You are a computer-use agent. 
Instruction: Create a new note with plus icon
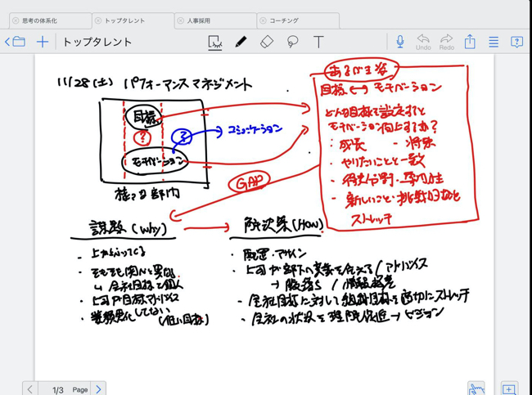(x=43, y=42)
